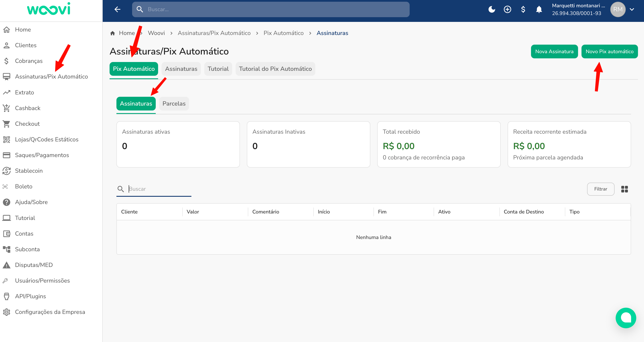Switch to Parcelas sub-tab
The image size is (644, 342).
[x=174, y=104]
